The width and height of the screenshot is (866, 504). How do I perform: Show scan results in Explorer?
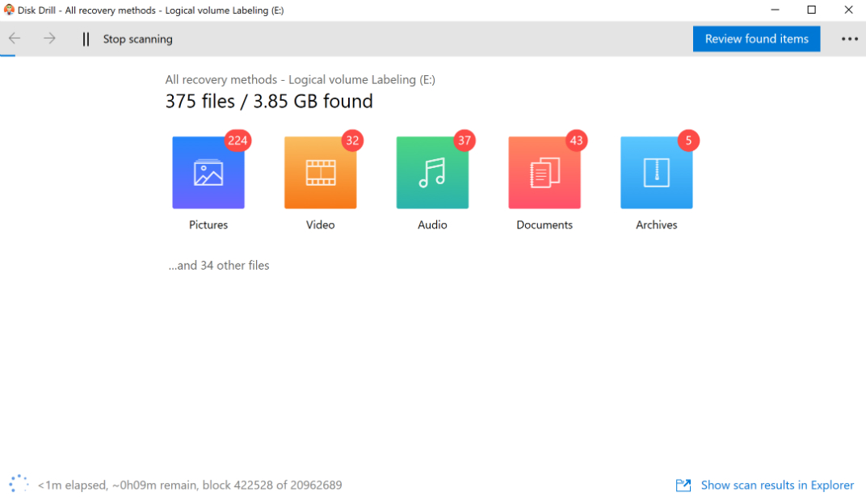pos(777,485)
